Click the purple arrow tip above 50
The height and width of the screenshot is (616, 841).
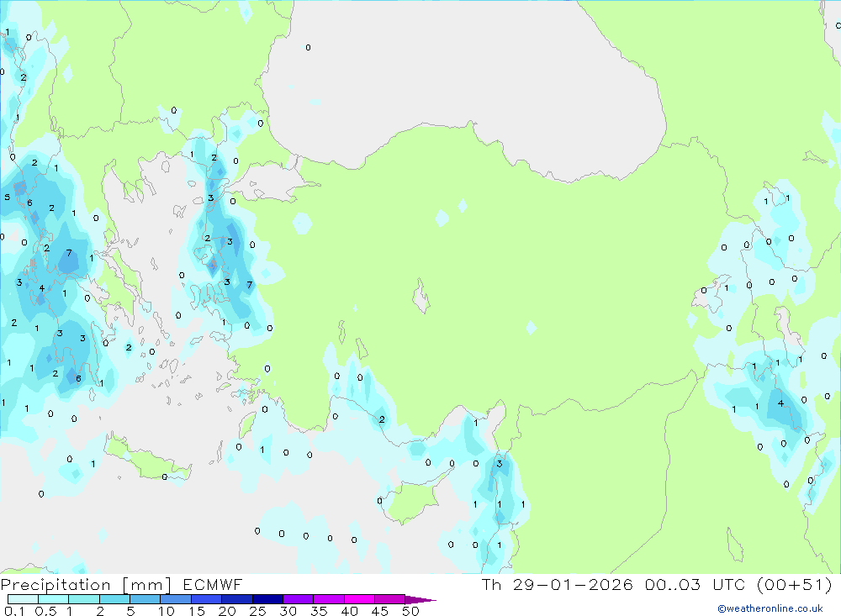(x=420, y=600)
